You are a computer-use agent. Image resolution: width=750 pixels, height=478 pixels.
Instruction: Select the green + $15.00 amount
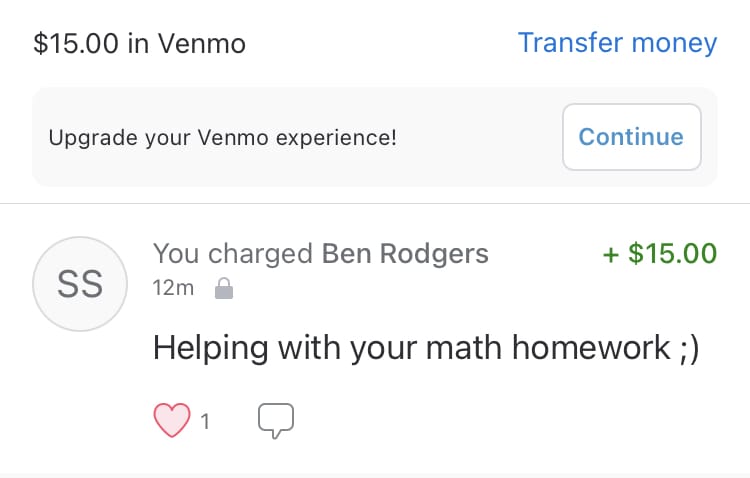click(x=660, y=253)
